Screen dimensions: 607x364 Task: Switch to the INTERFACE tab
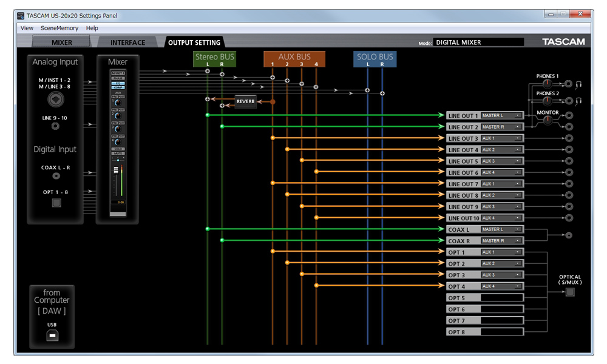pyautogui.click(x=127, y=42)
